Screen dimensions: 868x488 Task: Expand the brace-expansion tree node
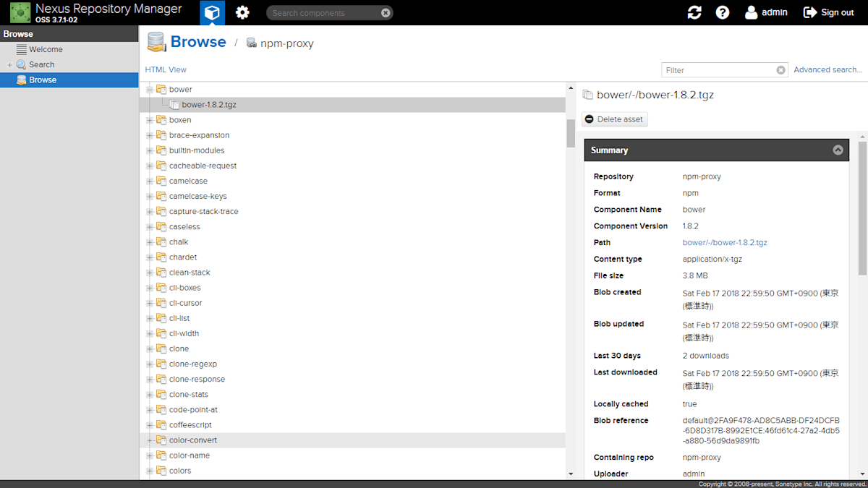click(150, 135)
